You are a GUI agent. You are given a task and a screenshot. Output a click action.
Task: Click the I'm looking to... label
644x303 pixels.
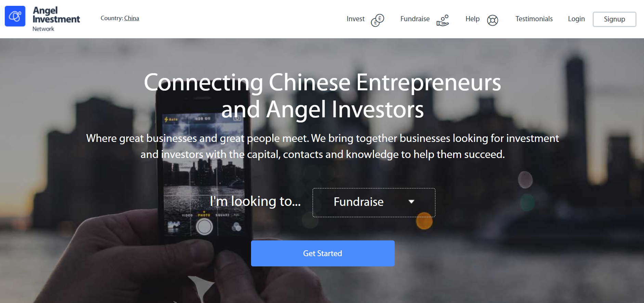pyautogui.click(x=255, y=201)
